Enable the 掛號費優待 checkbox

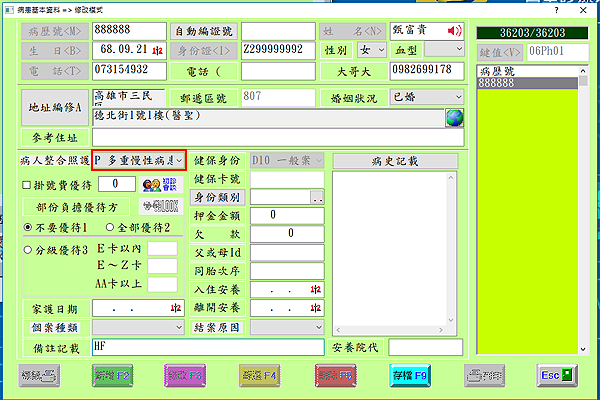tap(27, 184)
